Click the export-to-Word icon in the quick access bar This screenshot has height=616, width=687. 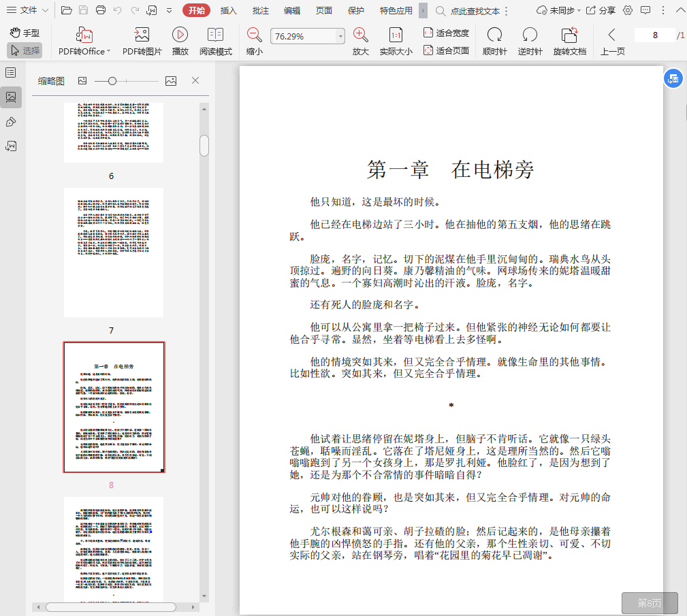pos(152,10)
